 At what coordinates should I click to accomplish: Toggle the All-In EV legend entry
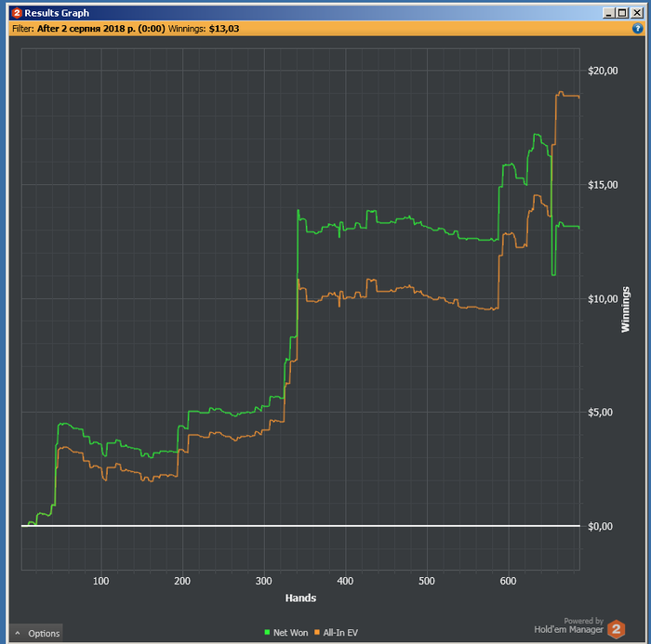click(336, 632)
